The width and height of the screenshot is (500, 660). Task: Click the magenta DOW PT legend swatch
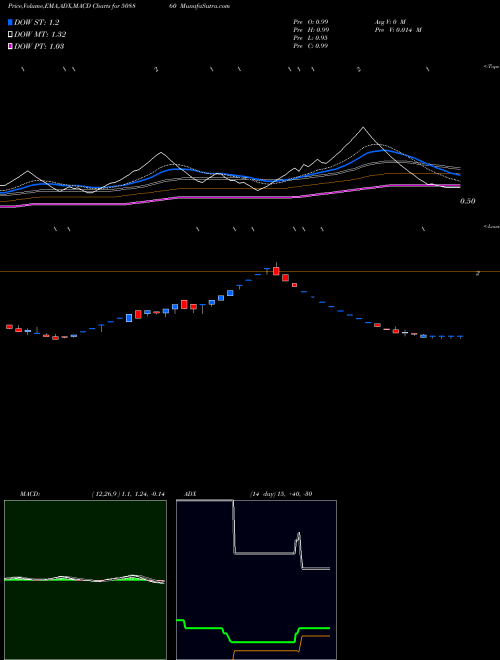click(x=10, y=46)
